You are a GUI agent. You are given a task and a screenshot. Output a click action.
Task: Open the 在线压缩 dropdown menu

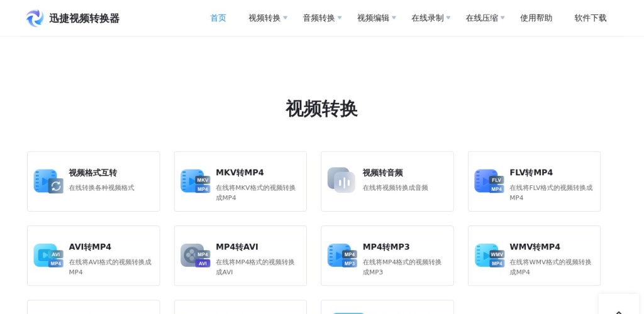click(485, 18)
